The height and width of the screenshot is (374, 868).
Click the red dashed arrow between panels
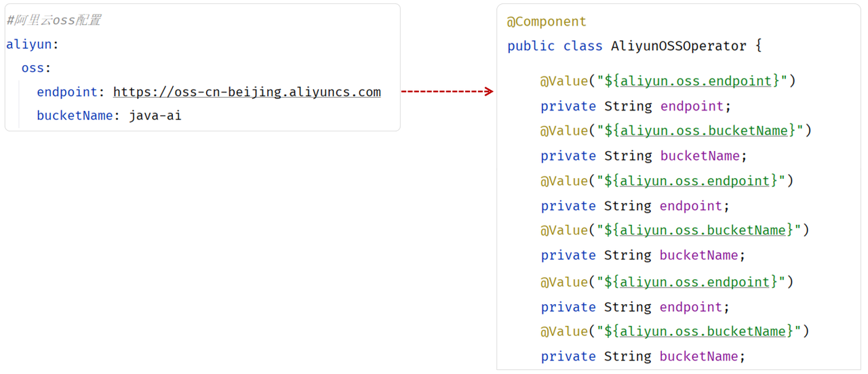click(448, 91)
